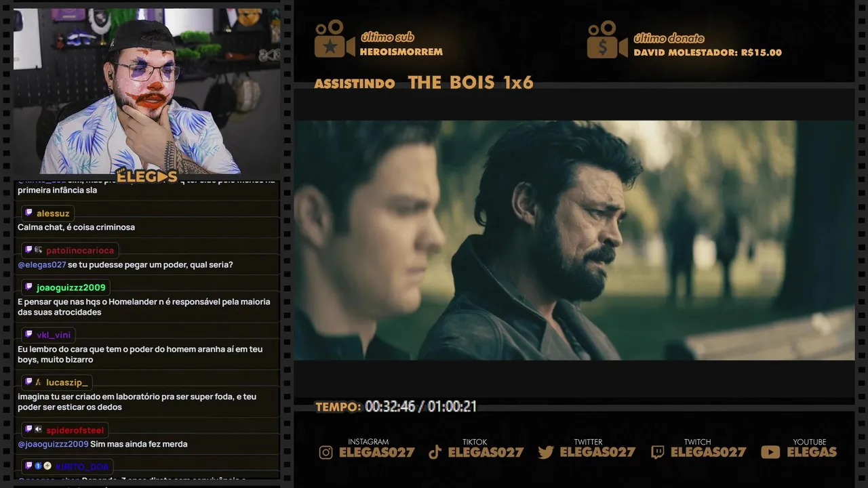Click the @joaoguizzz2009 mention in chat

[x=53, y=445]
